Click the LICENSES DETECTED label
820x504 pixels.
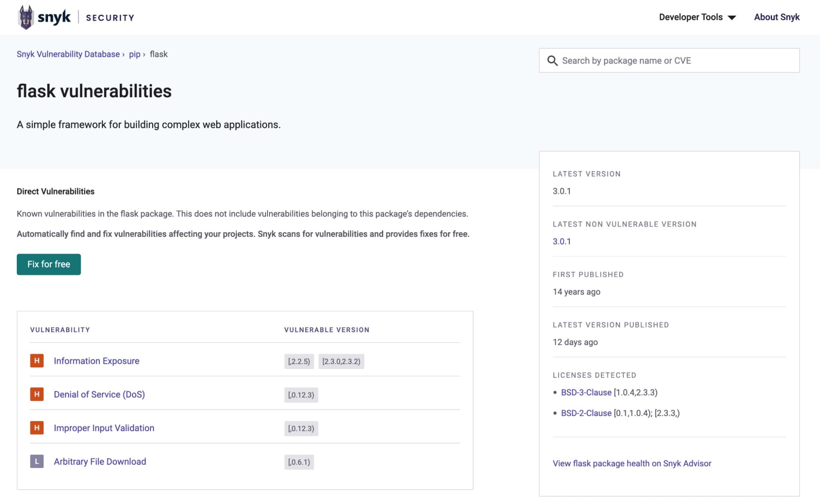click(x=594, y=375)
